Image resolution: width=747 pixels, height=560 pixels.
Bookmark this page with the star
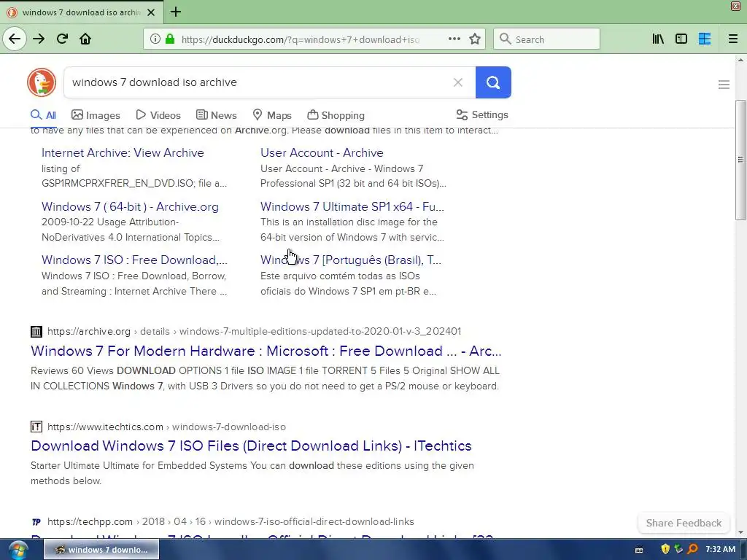point(474,39)
